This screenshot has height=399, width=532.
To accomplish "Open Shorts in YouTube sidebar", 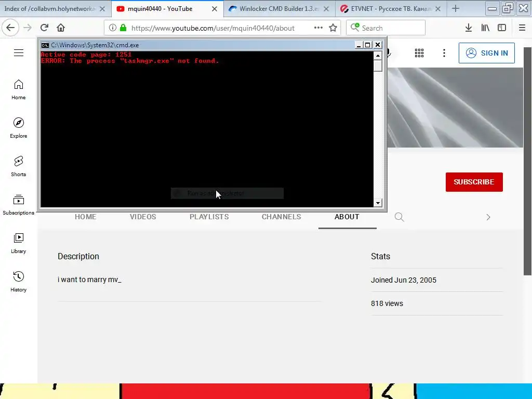I will coord(18,166).
